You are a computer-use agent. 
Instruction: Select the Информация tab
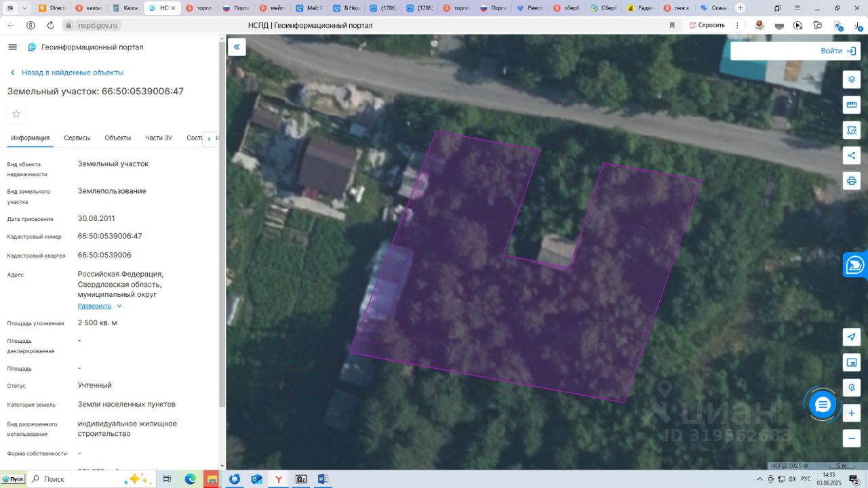[x=30, y=138]
